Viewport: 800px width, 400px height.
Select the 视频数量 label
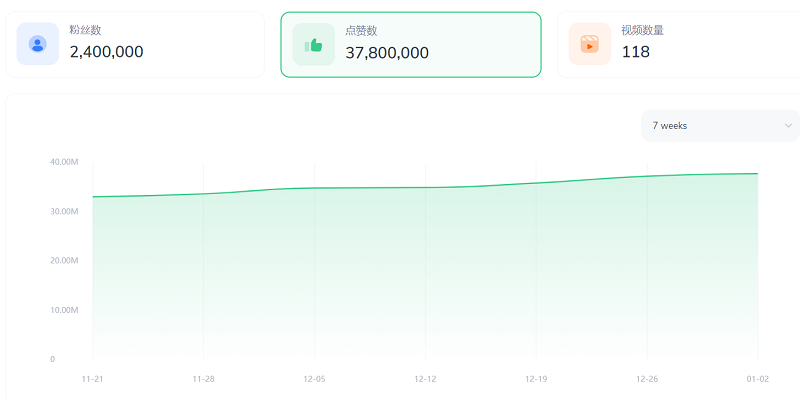tap(643, 30)
